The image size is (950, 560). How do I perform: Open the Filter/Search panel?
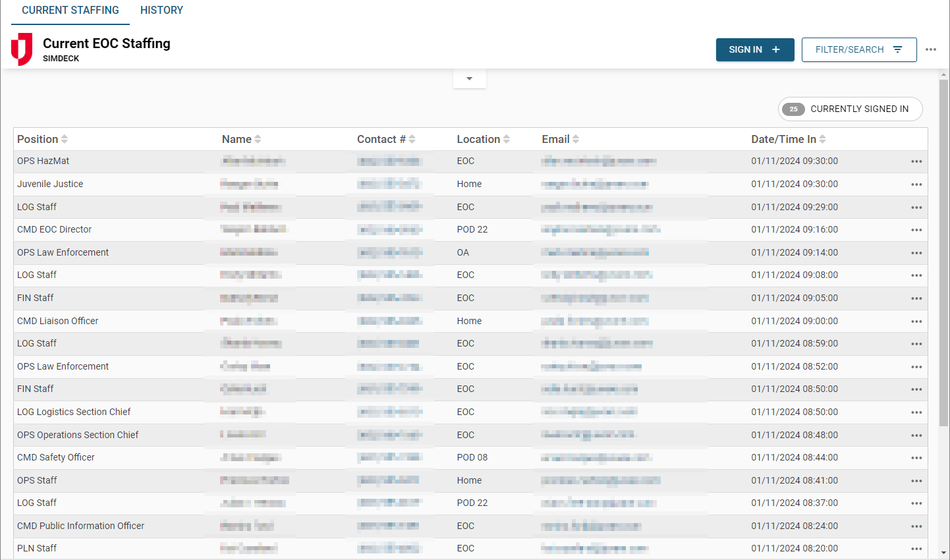pos(858,49)
